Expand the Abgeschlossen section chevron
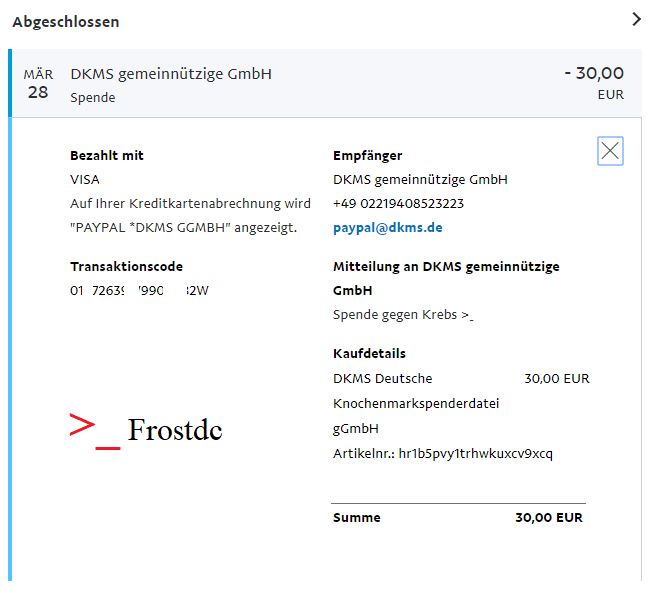Image resolution: width=648 pixels, height=596 pixels. click(636, 19)
